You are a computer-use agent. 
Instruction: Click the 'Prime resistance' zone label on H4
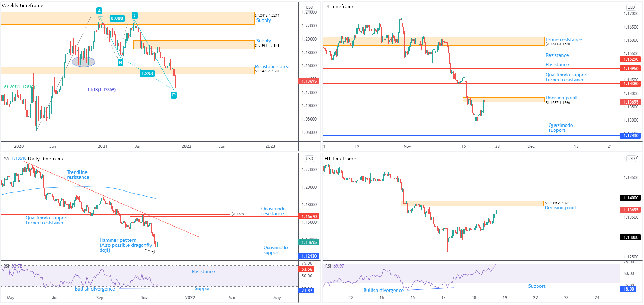564,40
